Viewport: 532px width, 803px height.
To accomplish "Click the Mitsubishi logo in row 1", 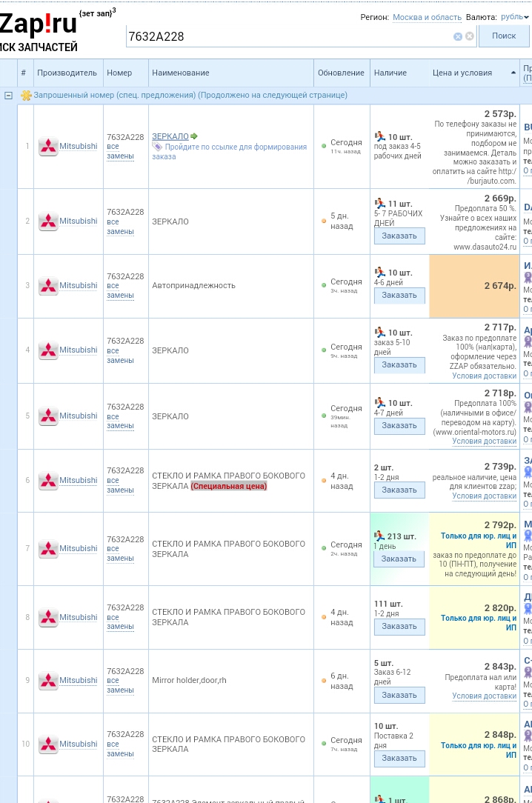I will pos(48,147).
